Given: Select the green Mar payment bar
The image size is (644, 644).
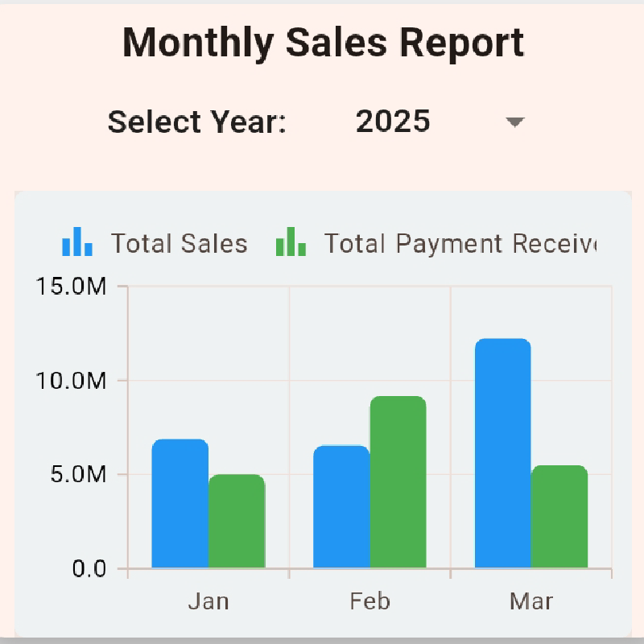Looking at the screenshot, I should point(559,517).
